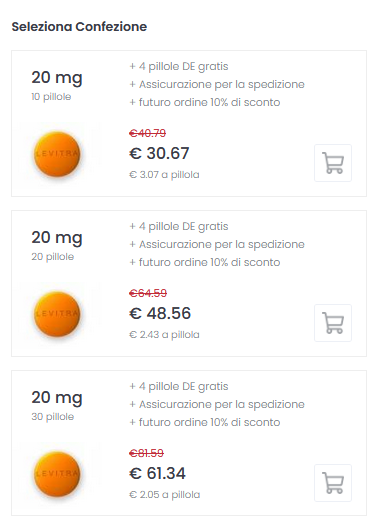Select the € 30.67 price
Image resolution: width=374 pixels, height=522 pixels.
coord(159,153)
